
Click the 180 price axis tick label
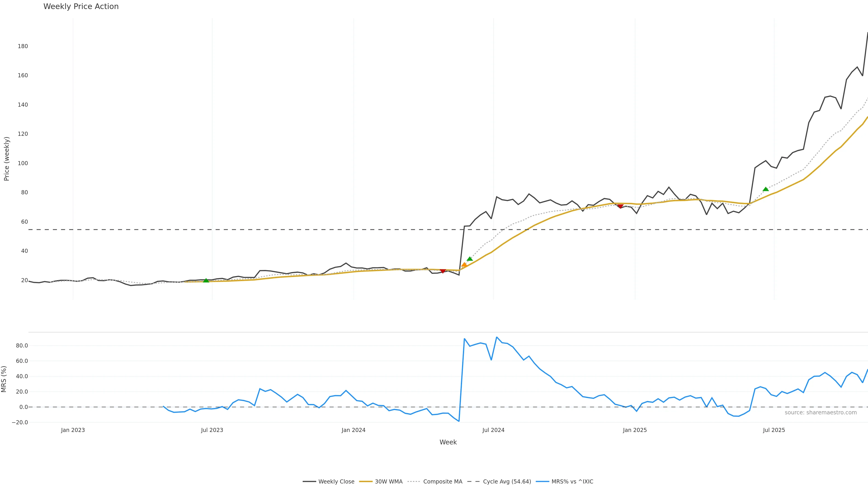click(x=23, y=46)
